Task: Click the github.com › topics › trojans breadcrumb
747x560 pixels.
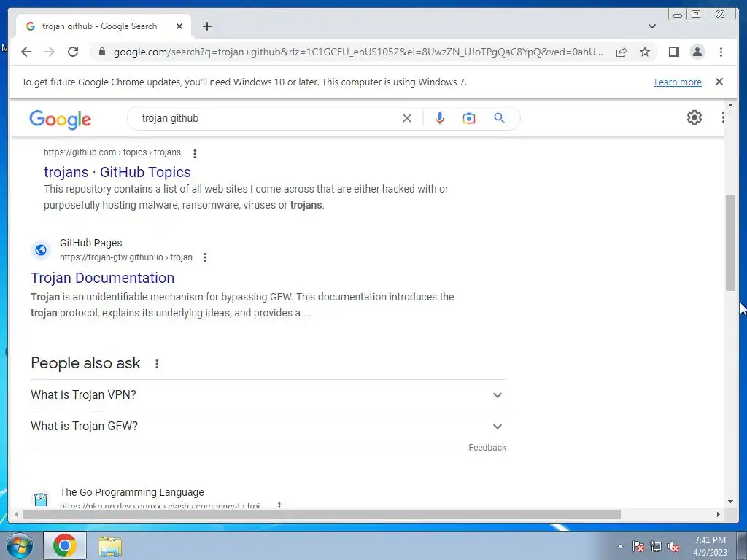Action: (112, 152)
